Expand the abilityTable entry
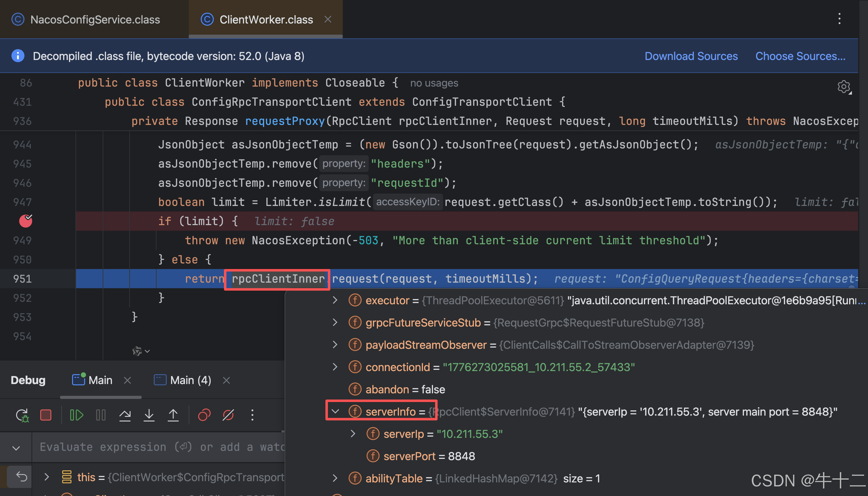This screenshot has width=868, height=496. point(335,478)
